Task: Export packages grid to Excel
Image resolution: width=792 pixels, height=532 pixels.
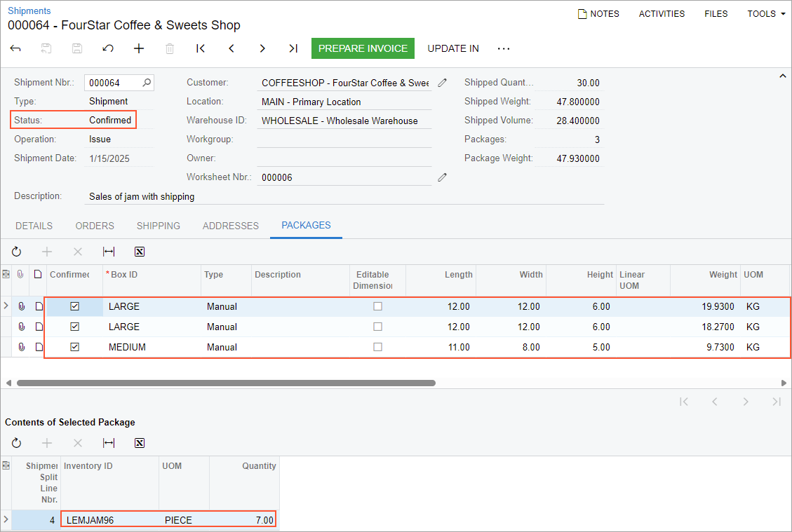Action: coord(140,252)
